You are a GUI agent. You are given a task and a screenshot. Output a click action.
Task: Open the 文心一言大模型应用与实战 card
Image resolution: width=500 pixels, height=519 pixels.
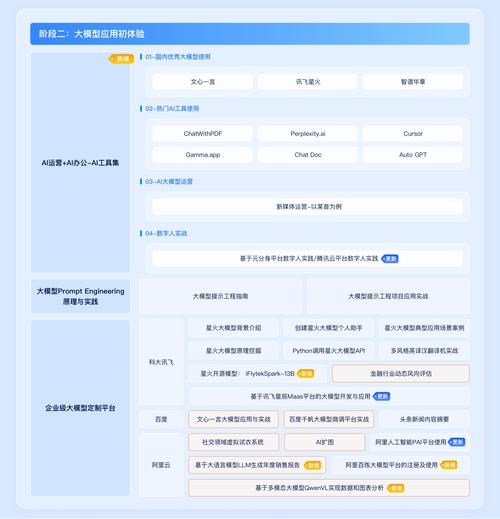(233, 419)
